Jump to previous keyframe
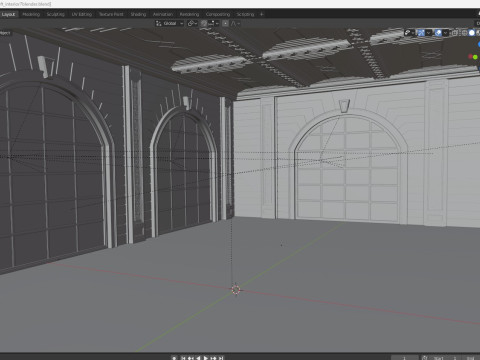This screenshot has height=360, width=480. point(190,358)
